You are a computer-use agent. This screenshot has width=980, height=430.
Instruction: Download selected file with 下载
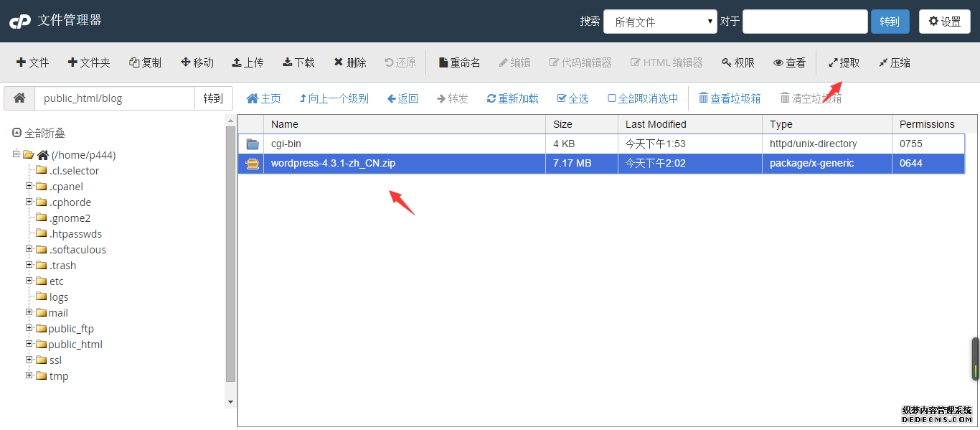point(298,62)
